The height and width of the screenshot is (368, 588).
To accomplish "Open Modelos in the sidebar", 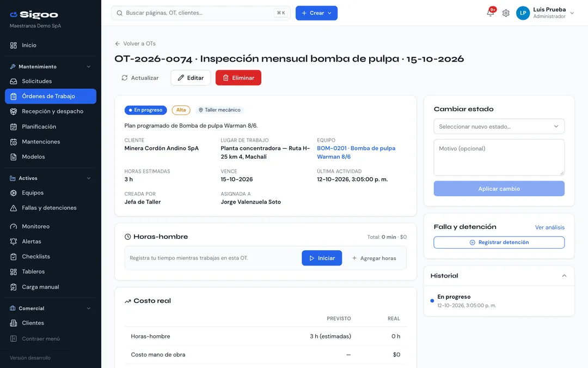I will pyautogui.click(x=51, y=156).
